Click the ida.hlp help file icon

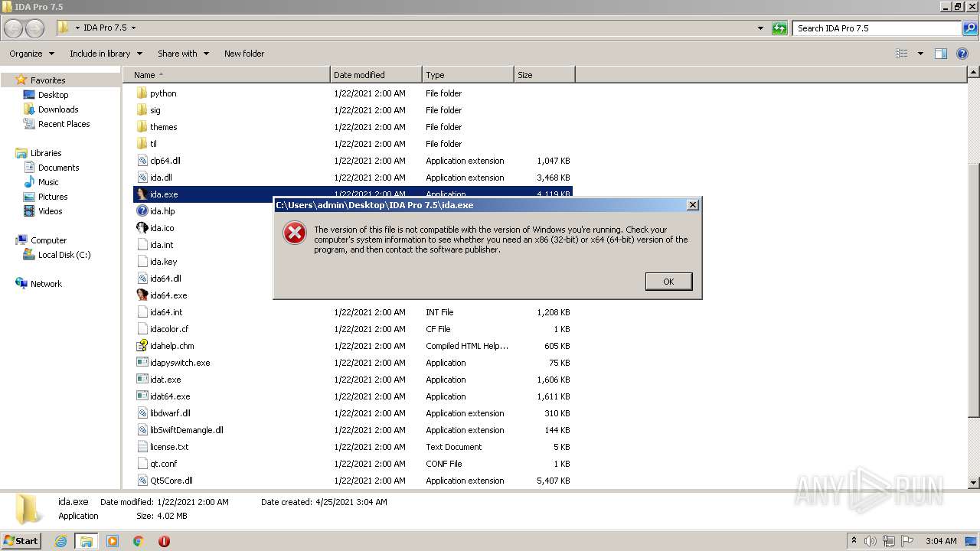142,211
